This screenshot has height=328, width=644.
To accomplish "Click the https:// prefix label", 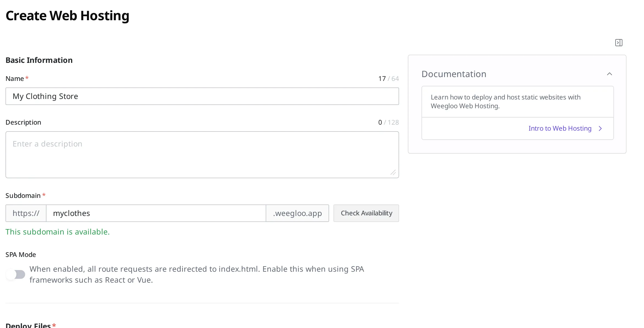I will click(x=26, y=213).
